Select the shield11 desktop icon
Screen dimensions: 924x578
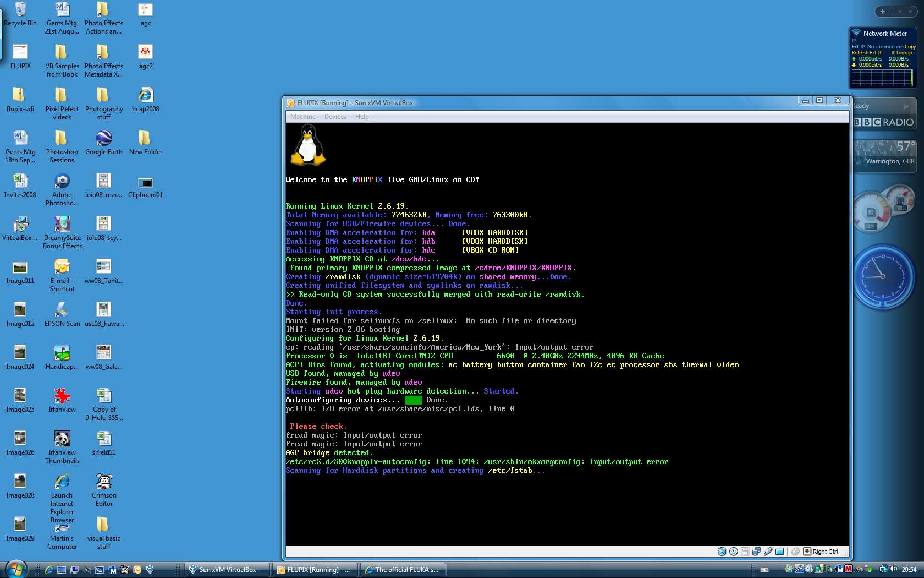104,443
